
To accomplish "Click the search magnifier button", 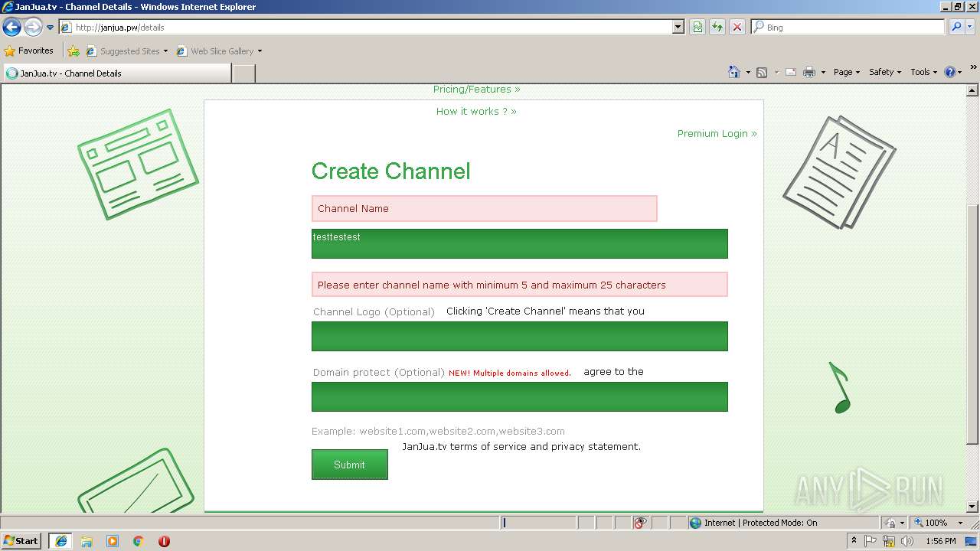I will click(955, 28).
